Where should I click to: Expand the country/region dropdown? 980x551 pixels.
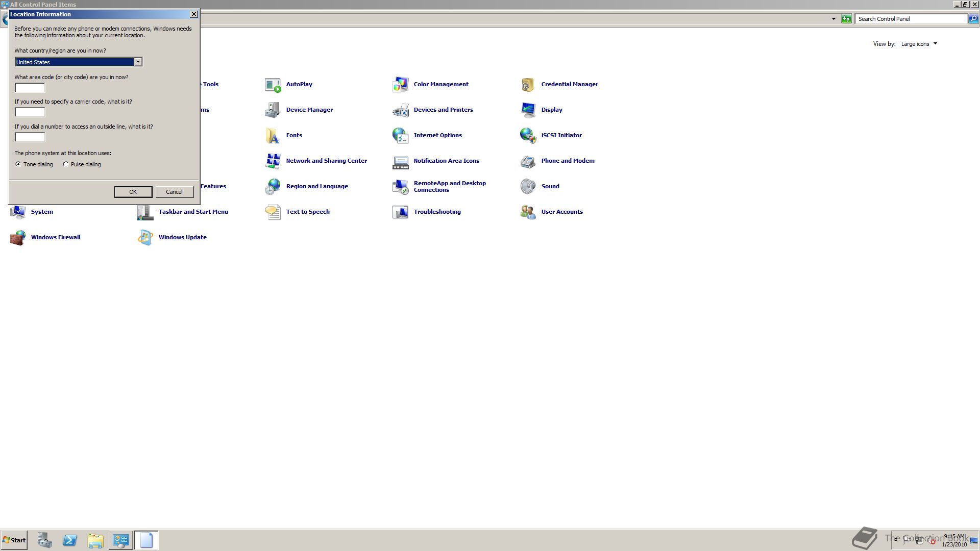pos(138,62)
